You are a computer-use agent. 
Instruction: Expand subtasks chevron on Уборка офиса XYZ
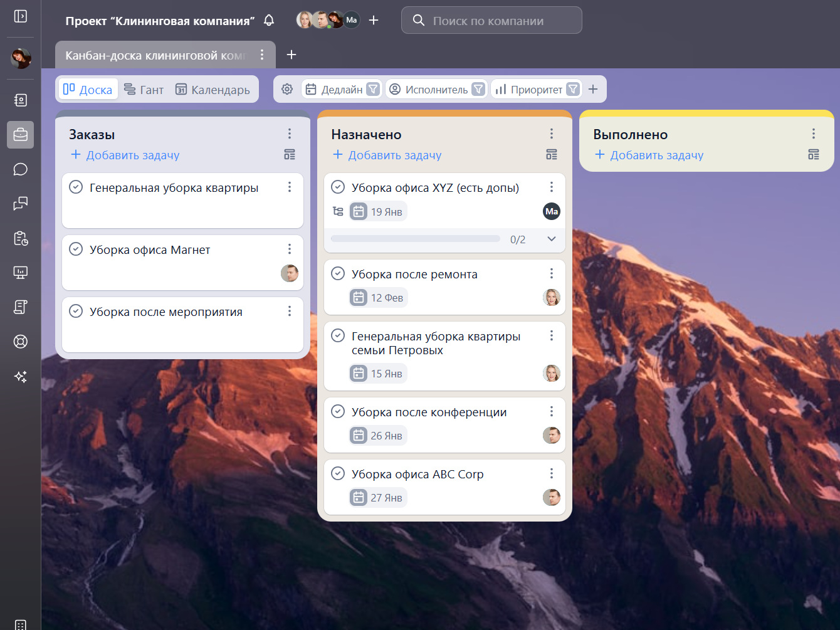[x=552, y=239]
